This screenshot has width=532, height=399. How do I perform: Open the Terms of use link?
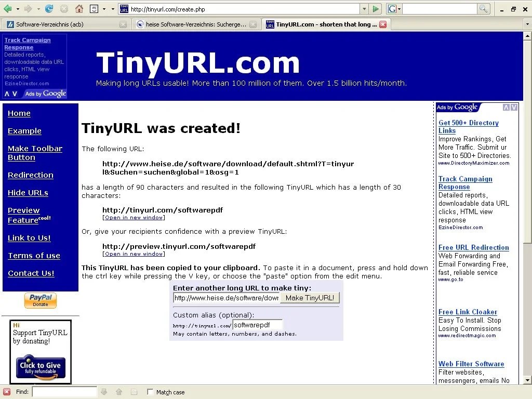point(34,256)
